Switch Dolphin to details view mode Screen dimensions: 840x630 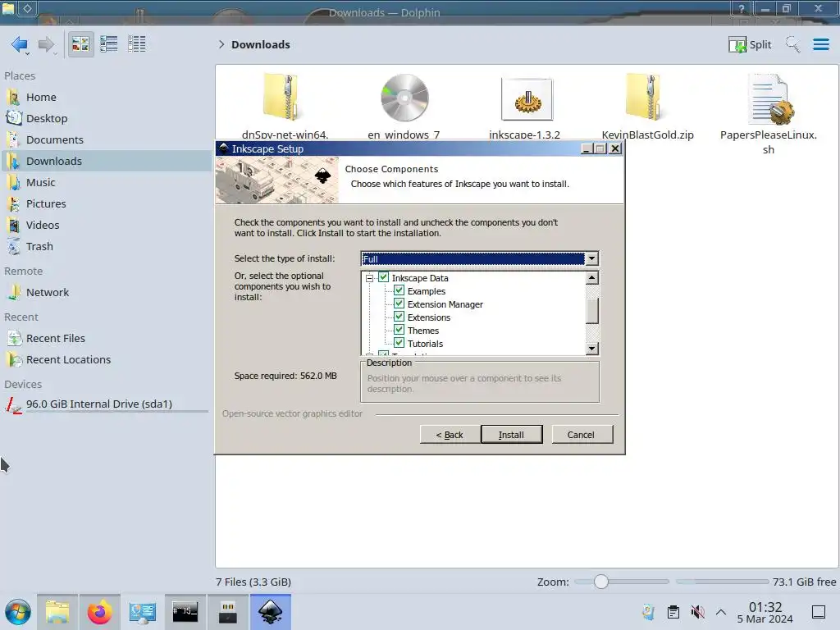[x=137, y=44]
